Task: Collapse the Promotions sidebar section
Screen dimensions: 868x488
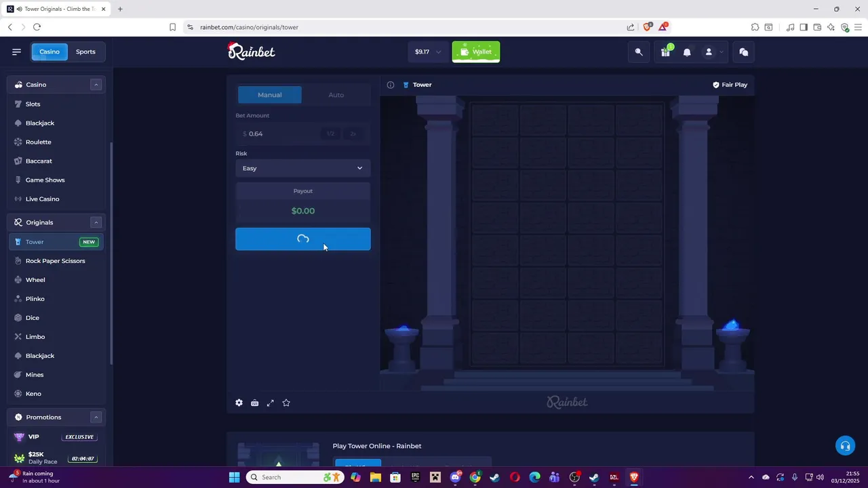Action: 96,418
